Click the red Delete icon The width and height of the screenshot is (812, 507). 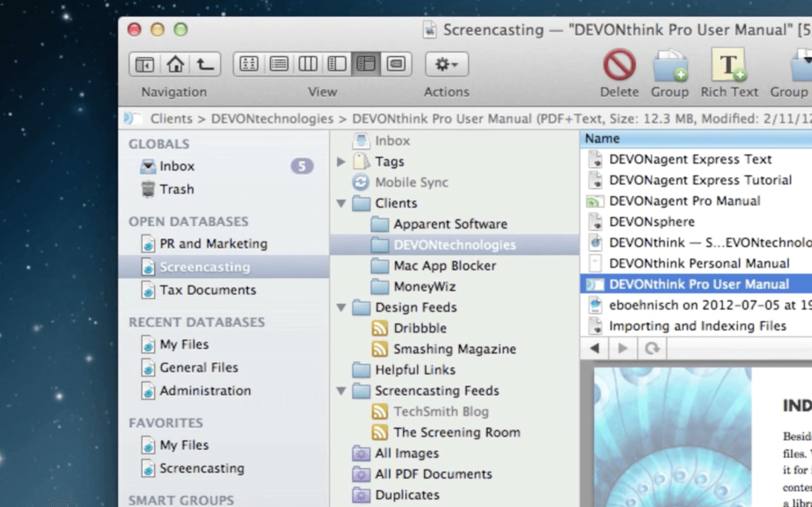(619, 64)
